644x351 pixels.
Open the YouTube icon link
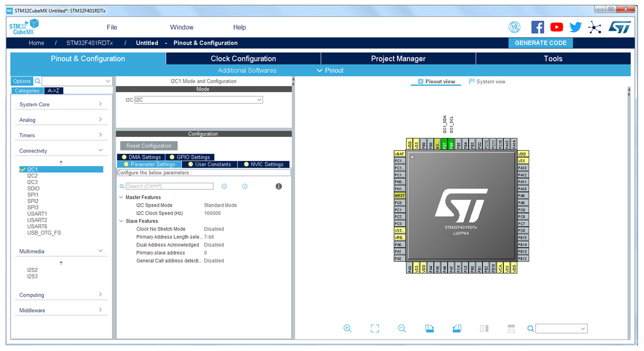tap(557, 27)
